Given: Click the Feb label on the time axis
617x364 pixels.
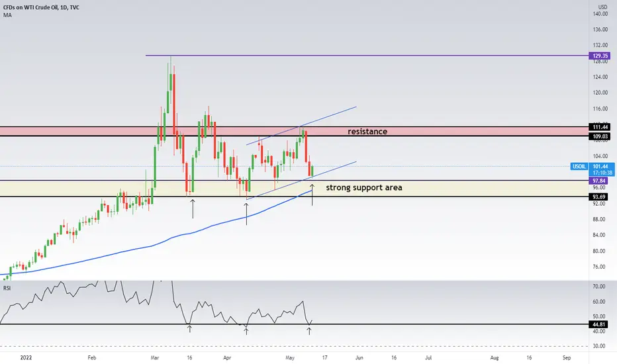Looking at the screenshot, I should [x=91, y=357].
